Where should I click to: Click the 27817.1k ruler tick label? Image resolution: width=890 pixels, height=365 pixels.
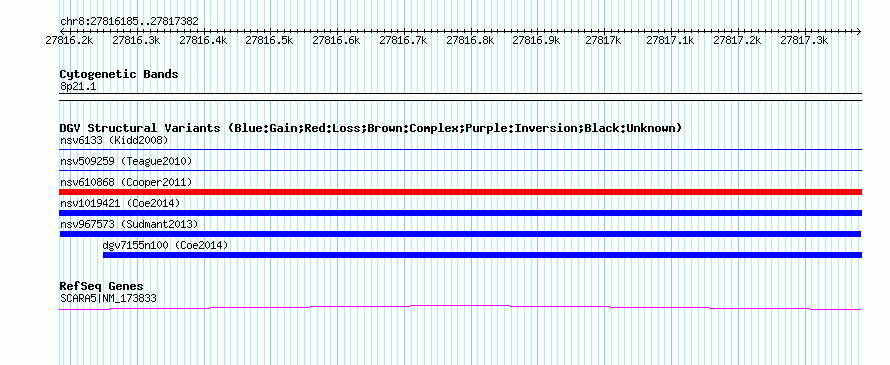click(x=670, y=40)
